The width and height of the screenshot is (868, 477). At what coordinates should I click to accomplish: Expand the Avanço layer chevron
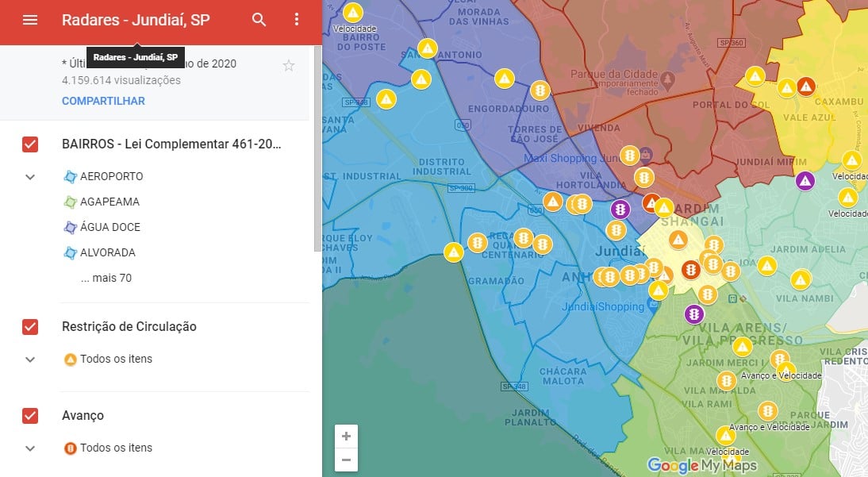30,448
